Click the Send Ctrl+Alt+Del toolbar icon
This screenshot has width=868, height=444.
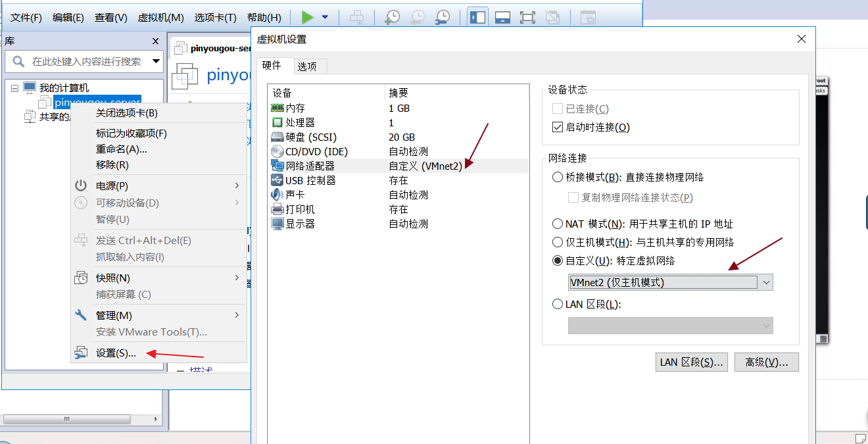357,17
